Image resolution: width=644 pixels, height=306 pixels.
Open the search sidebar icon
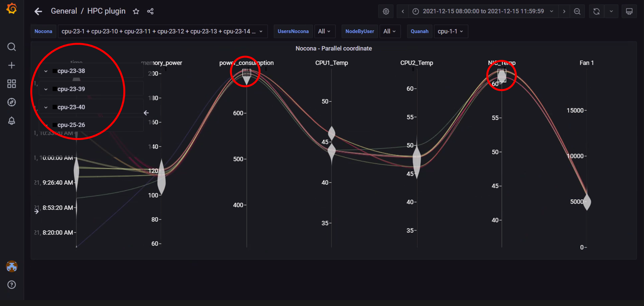(x=12, y=47)
